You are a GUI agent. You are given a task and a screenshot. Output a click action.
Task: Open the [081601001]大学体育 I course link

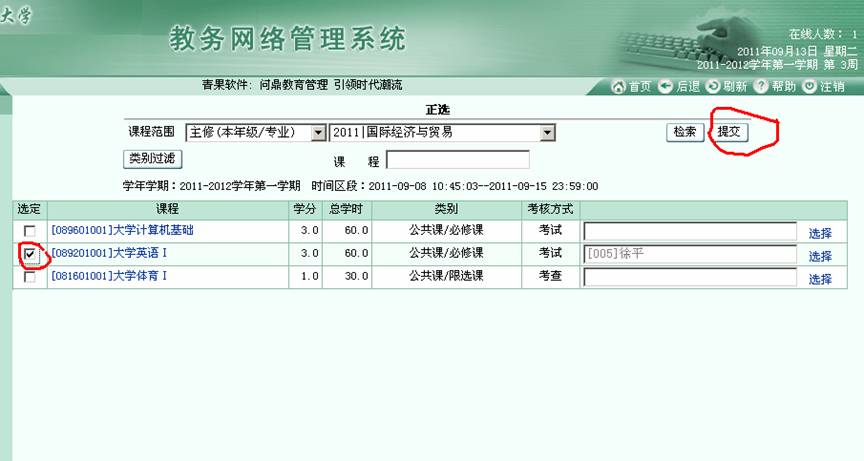click(110, 278)
